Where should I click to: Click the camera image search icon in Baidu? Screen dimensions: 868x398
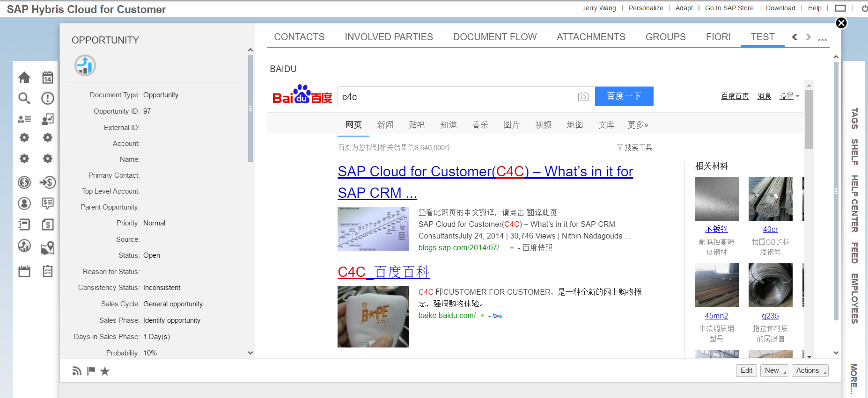583,96
